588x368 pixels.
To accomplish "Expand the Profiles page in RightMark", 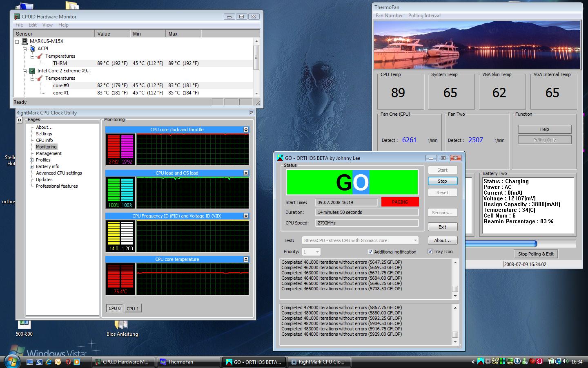I will click(x=32, y=160).
